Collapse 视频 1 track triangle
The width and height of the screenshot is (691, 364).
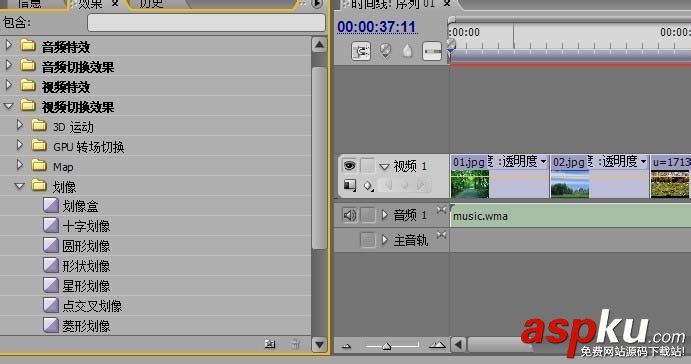pos(384,167)
